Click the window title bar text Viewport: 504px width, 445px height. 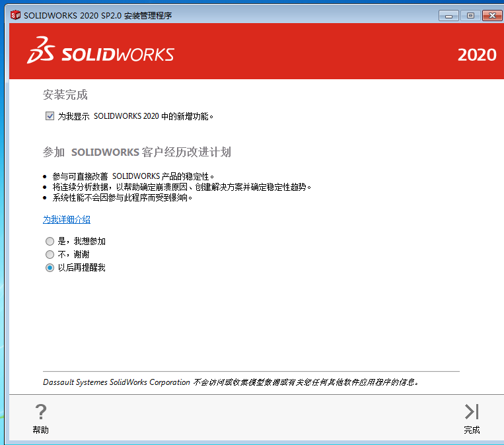[98, 15]
